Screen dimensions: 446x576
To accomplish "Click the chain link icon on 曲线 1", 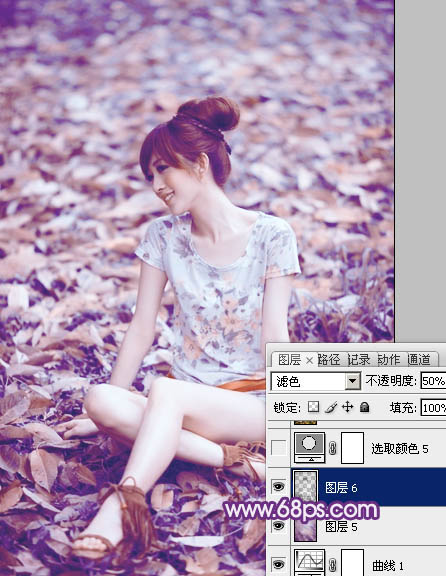I will (x=333, y=564).
